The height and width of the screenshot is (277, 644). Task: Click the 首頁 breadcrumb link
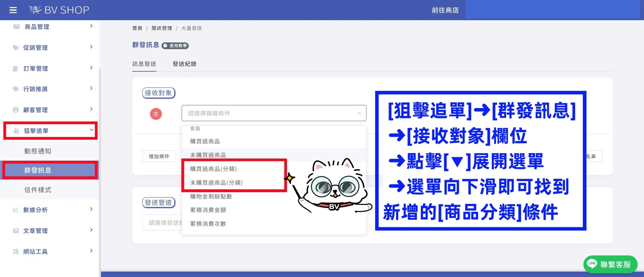[x=137, y=28]
